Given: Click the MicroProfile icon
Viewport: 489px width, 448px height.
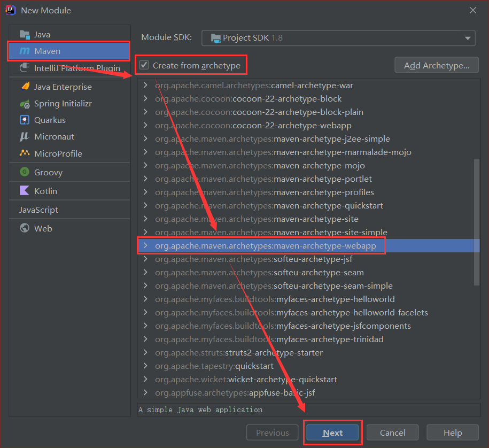Looking at the screenshot, I should 25,153.
